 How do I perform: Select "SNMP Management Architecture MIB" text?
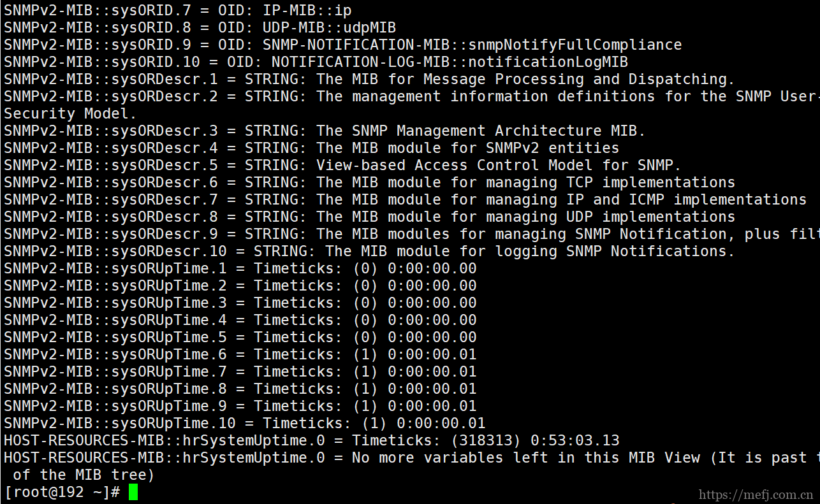498,131
